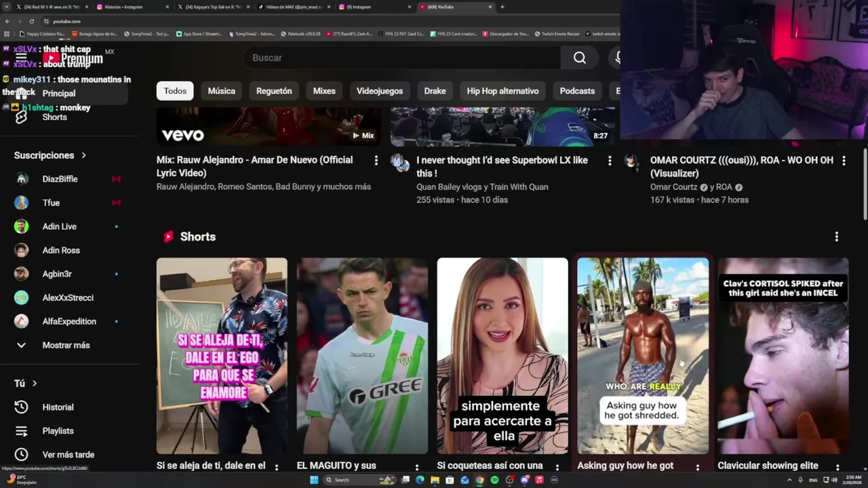Play the Superbowl video with 8:27 duration

pyautogui.click(x=503, y=127)
